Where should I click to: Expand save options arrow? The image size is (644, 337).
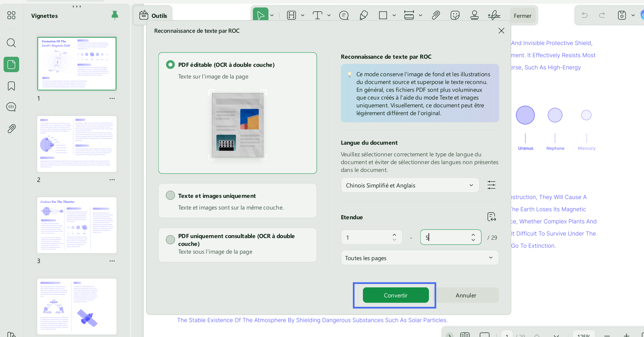click(x=633, y=15)
